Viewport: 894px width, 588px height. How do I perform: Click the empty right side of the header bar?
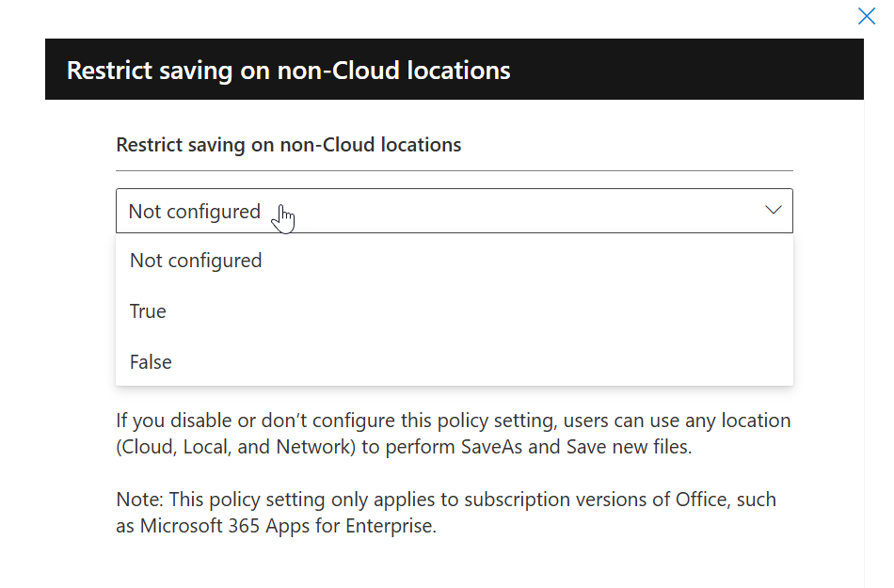click(x=706, y=70)
